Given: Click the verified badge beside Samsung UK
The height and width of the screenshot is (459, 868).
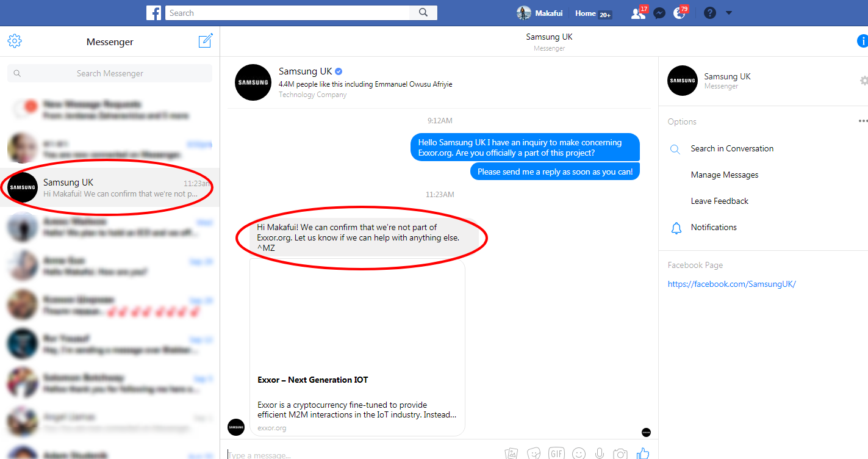Looking at the screenshot, I should [x=339, y=71].
